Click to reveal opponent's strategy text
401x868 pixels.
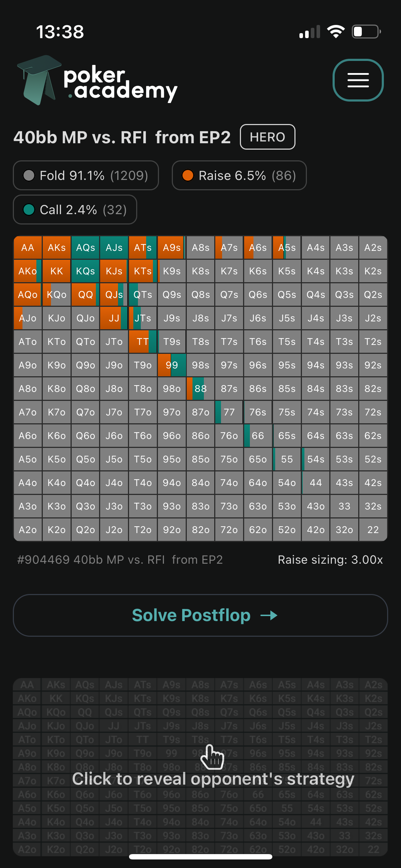tap(213, 779)
